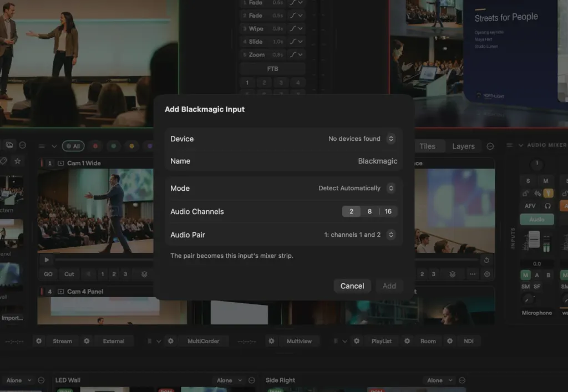Switch to the Layers tab
This screenshot has width=568, height=392.
(x=463, y=146)
